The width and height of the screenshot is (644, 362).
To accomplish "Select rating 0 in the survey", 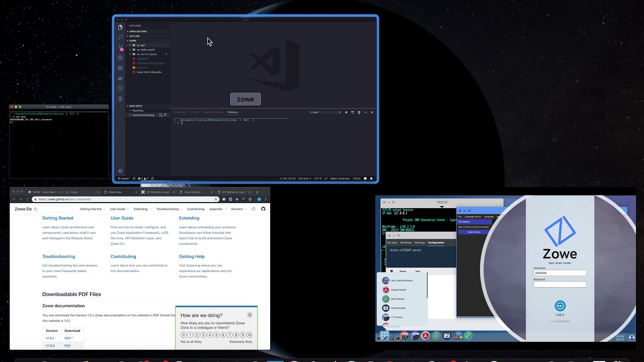I will point(184,335).
